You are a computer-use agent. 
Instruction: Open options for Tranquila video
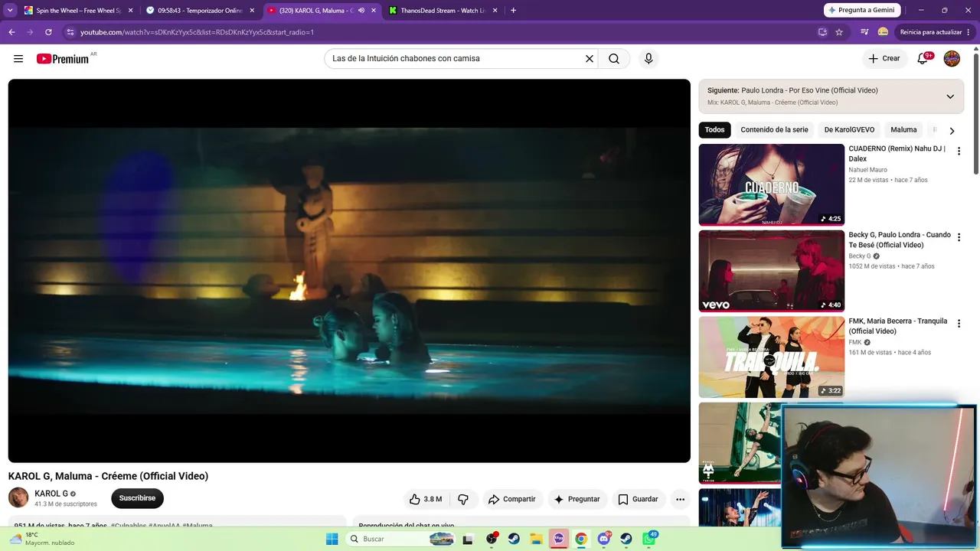pyautogui.click(x=959, y=324)
